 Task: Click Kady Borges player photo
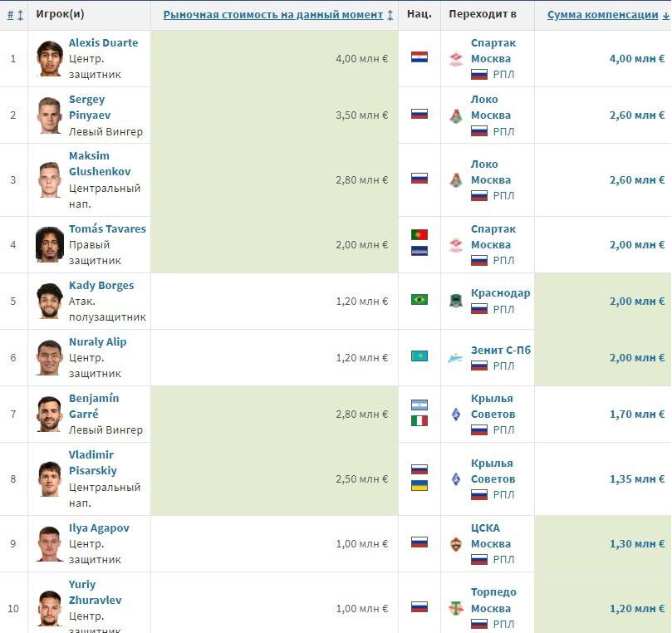49,301
